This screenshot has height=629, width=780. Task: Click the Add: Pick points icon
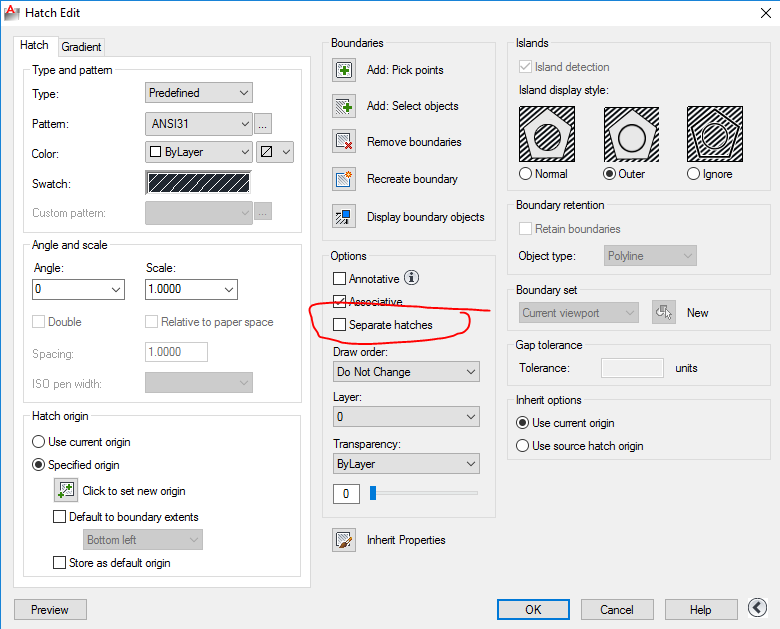pyautogui.click(x=344, y=70)
